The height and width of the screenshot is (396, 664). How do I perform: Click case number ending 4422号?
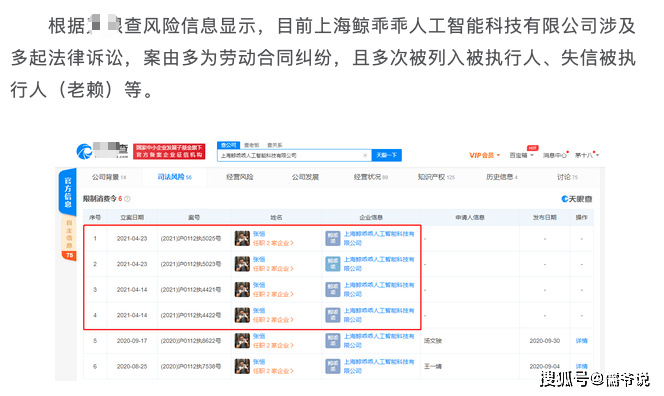191,316
